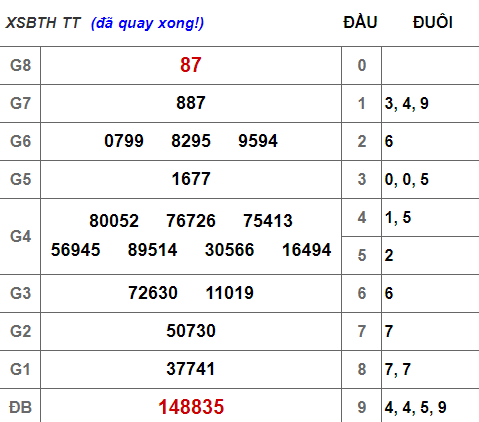479x422 pixels.
Task: Select the G1 prize label
Action: tap(20, 369)
